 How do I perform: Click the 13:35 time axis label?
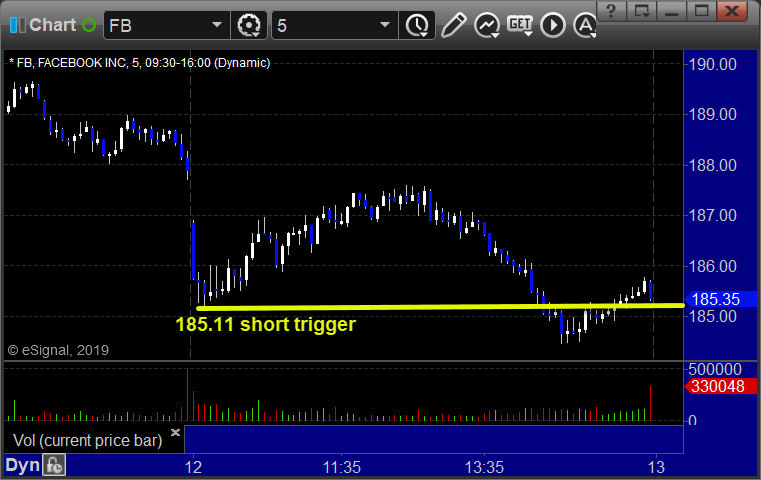click(x=484, y=467)
